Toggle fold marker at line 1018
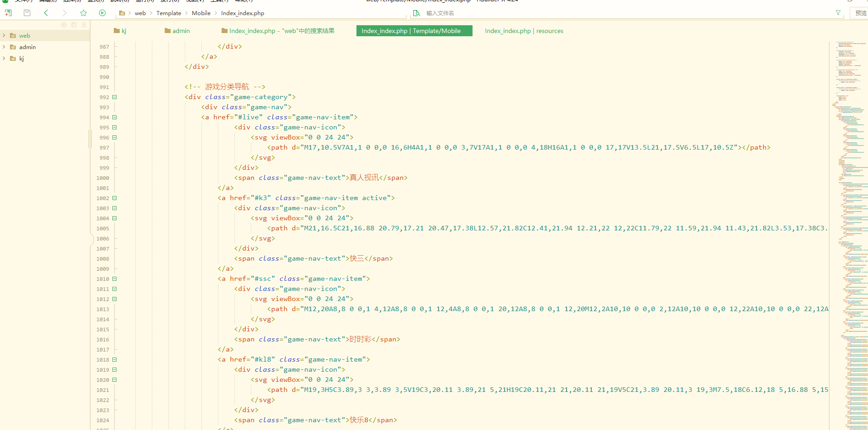Viewport: 868px width, 430px height. point(115,360)
